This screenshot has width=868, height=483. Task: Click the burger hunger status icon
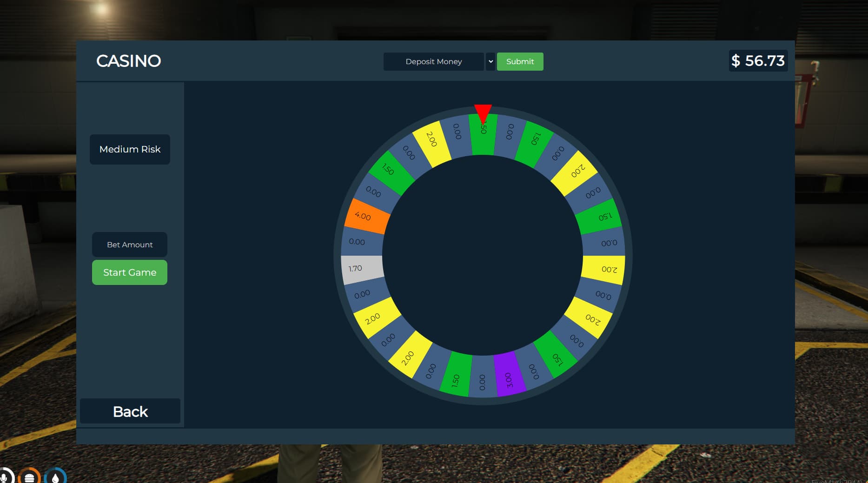[29, 477]
